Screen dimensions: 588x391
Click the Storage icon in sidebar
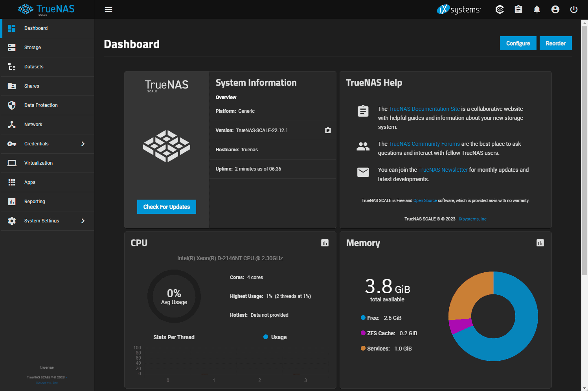click(x=12, y=48)
